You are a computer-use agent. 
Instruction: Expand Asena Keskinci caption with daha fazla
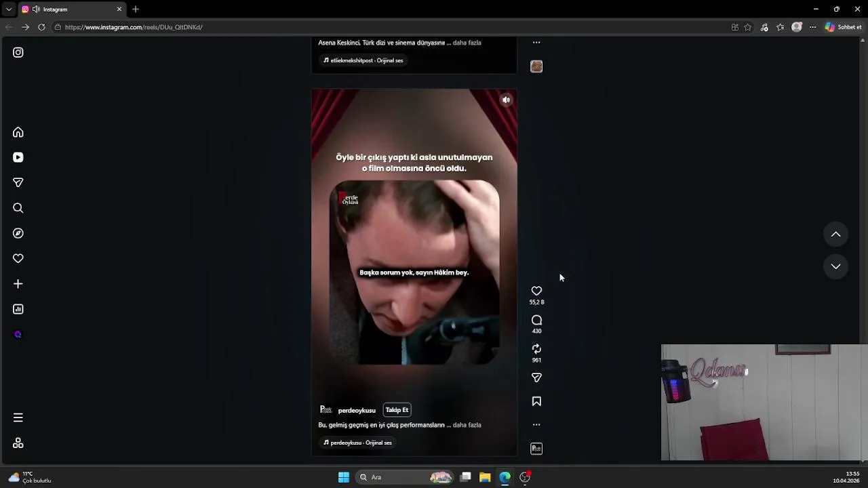467,43
